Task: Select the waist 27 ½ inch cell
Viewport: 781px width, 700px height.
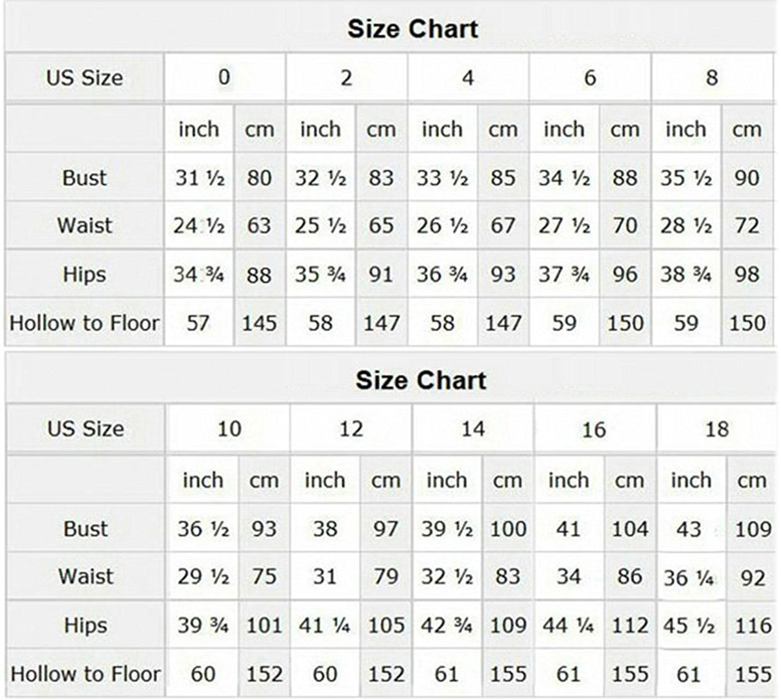Action: (x=564, y=226)
